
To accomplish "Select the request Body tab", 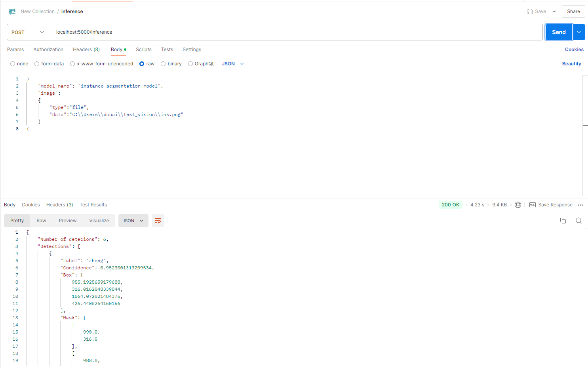I will (x=118, y=50).
